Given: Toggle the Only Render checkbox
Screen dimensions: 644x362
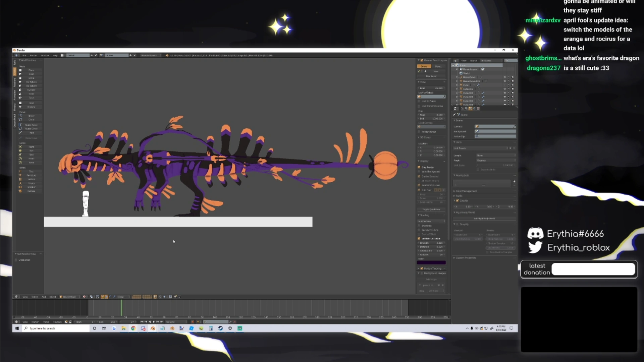Looking at the screenshot, I should point(419,167).
